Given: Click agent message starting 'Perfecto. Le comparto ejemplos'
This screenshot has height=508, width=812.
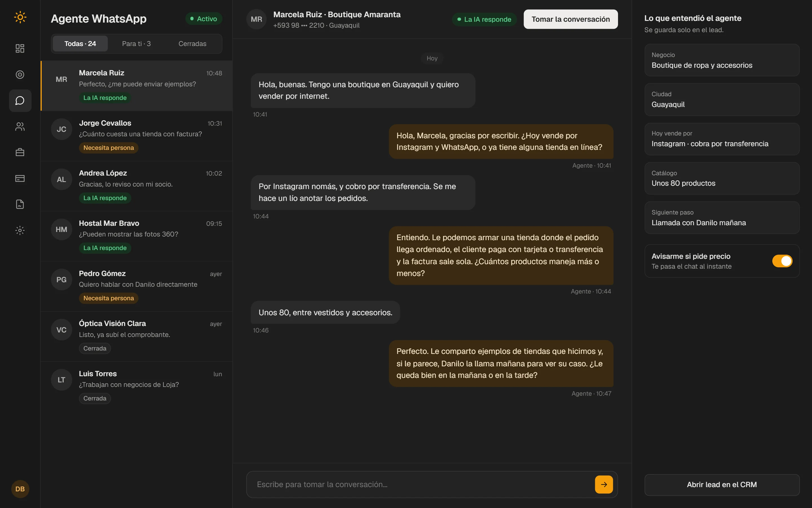Looking at the screenshot, I should tap(501, 363).
